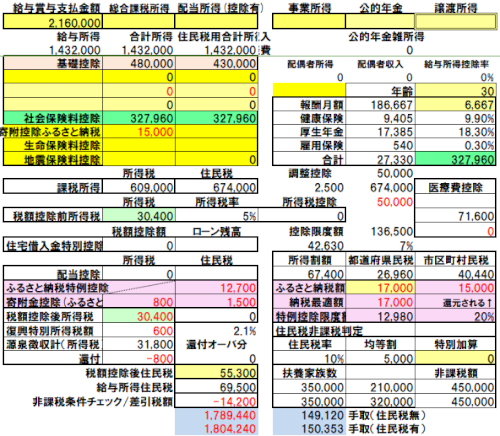Select the empty 公的年金 input cell
This screenshot has width=500, height=436.
click(380, 22)
